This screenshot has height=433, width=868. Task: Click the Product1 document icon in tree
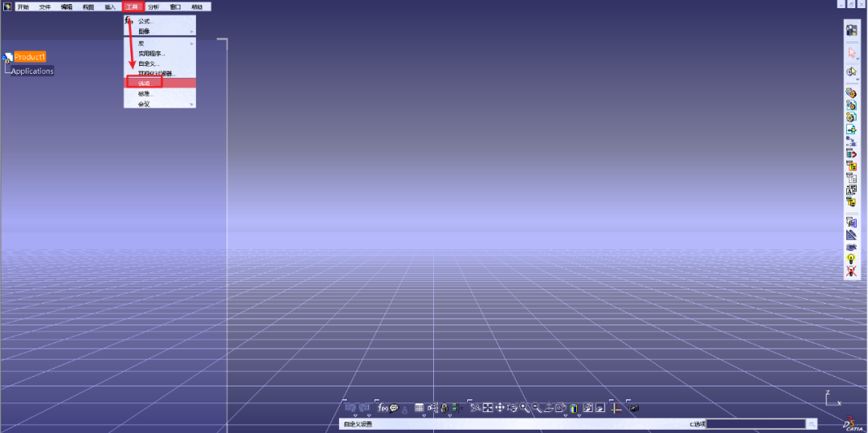8,57
